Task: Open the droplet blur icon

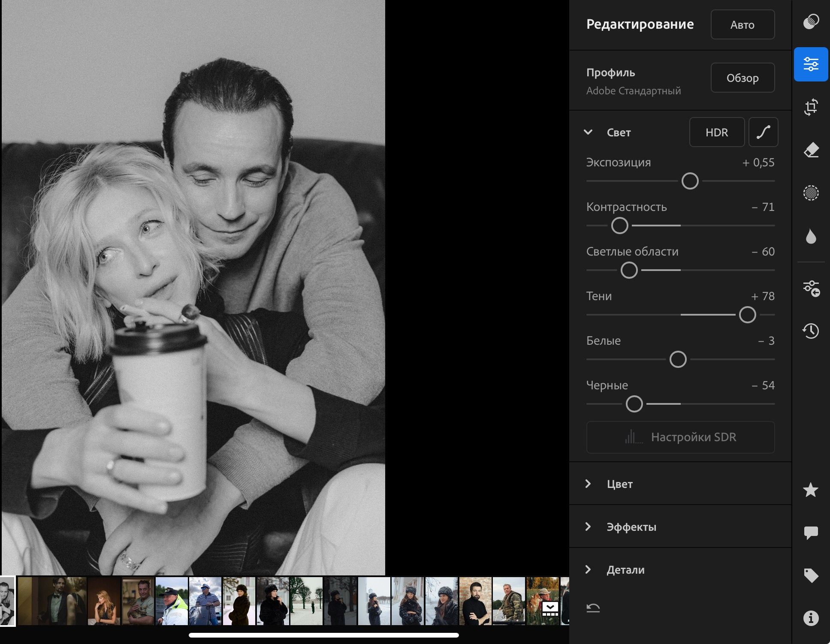Action: [x=811, y=236]
